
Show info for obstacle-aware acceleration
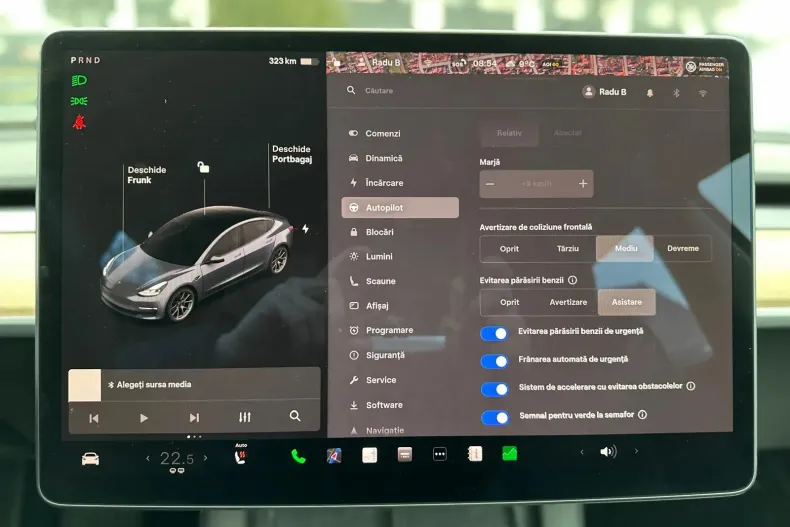[691, 386]
